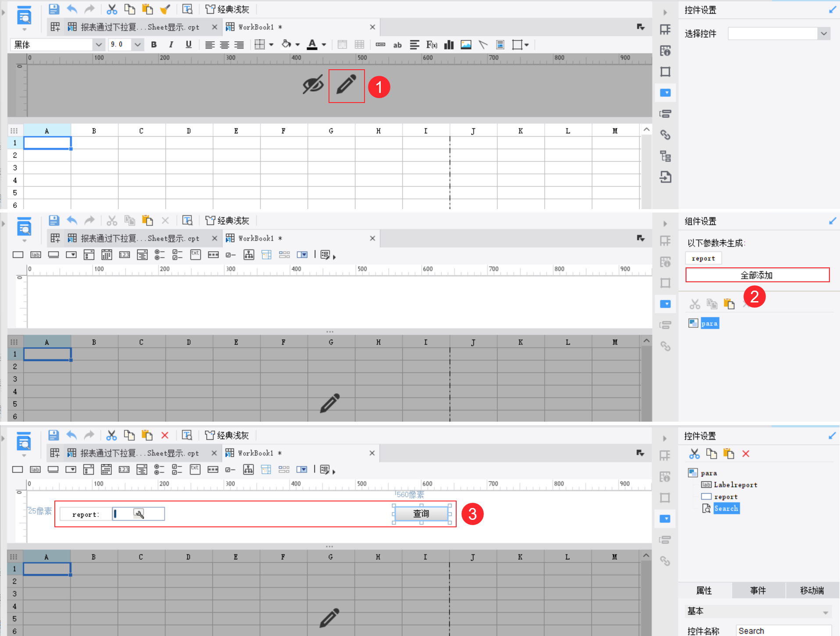Select the '123' number widget in the middle screenshot
This screenshot has width=840, height=636.
click(x=125, y=255)
